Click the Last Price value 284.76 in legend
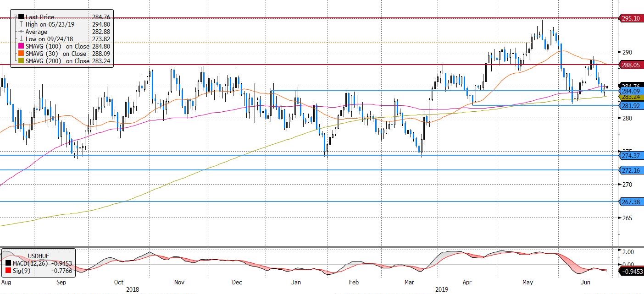 coord(101,17)
